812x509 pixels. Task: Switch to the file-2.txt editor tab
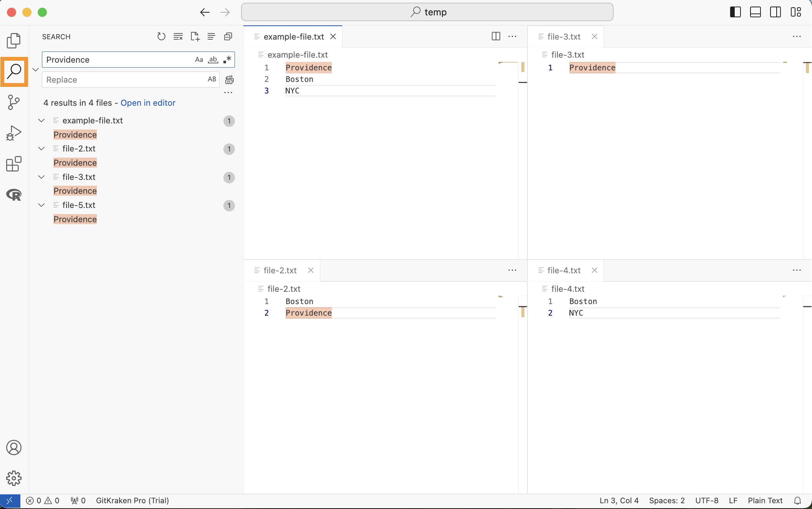click(x=280, y=271)
